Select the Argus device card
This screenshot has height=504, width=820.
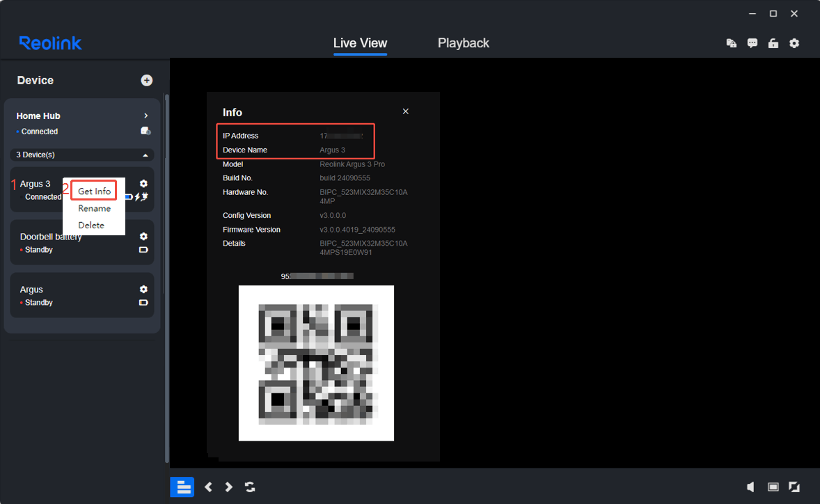82,295
